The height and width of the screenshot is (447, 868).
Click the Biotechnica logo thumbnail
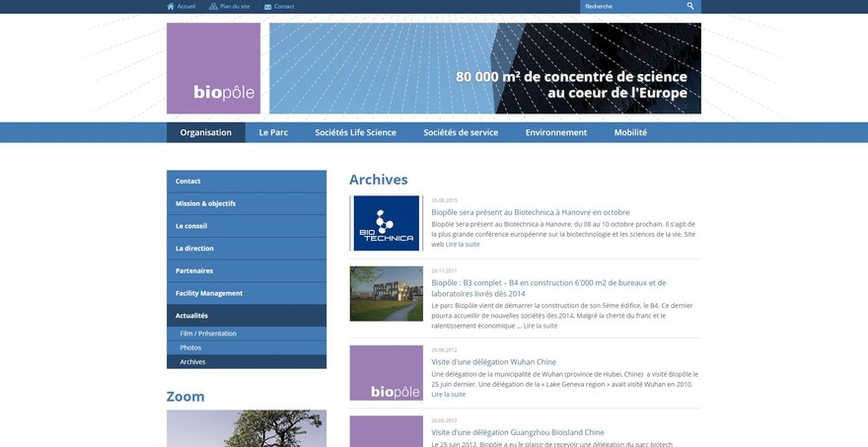point(387,223)
